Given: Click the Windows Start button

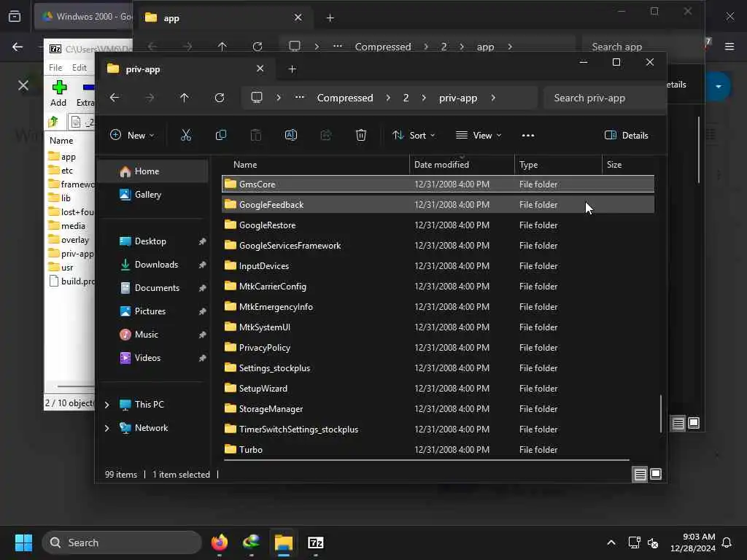Looking at the screenshot, I should point(23,542).
